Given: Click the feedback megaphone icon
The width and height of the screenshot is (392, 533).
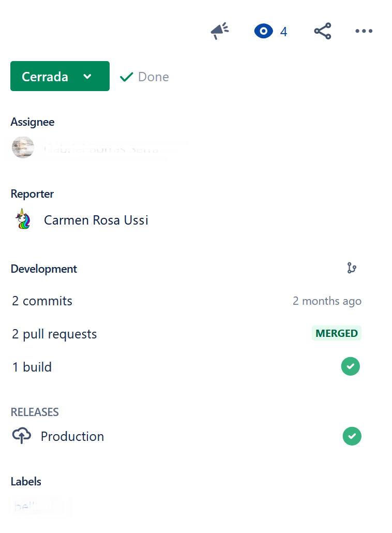Looking at the screenshot, I should pos(219,31).
